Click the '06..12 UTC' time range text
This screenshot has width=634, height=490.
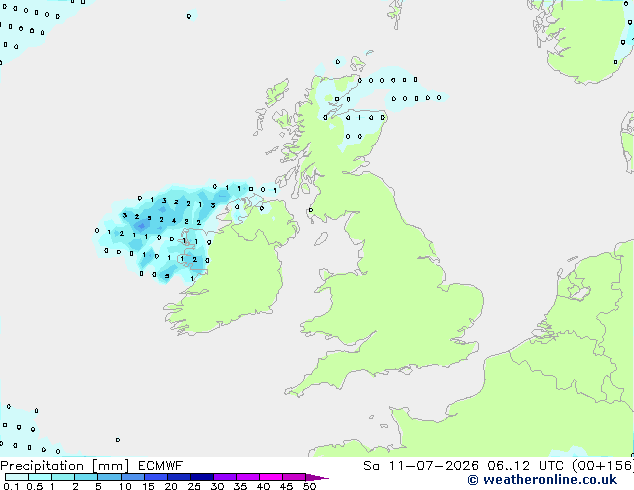[525, 466]
